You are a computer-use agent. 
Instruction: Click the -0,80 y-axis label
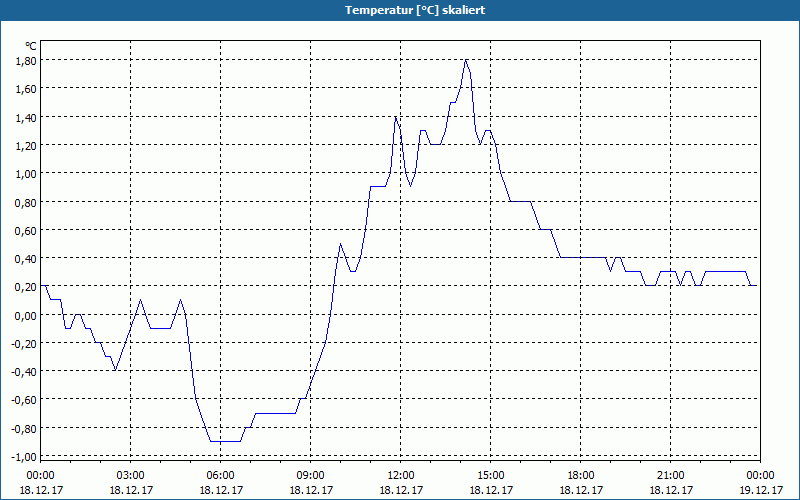25,428
